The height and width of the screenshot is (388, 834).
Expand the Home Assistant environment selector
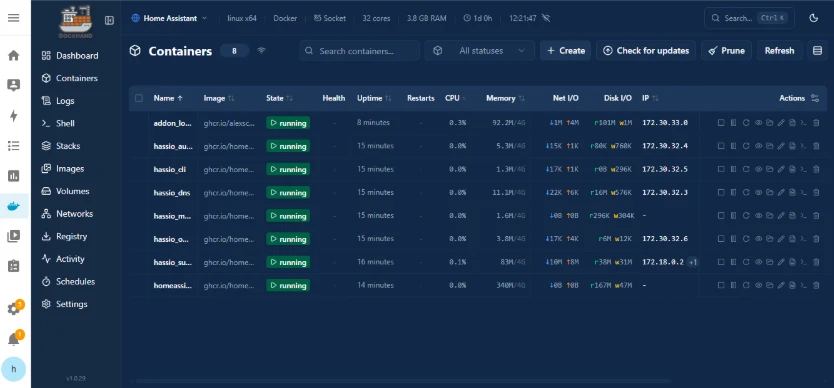(169, 18)
